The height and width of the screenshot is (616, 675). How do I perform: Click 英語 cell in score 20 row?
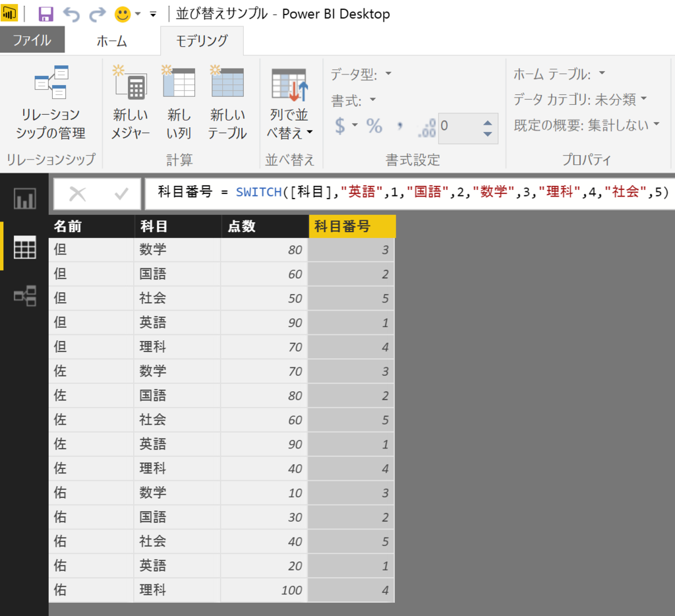(177, 566)
